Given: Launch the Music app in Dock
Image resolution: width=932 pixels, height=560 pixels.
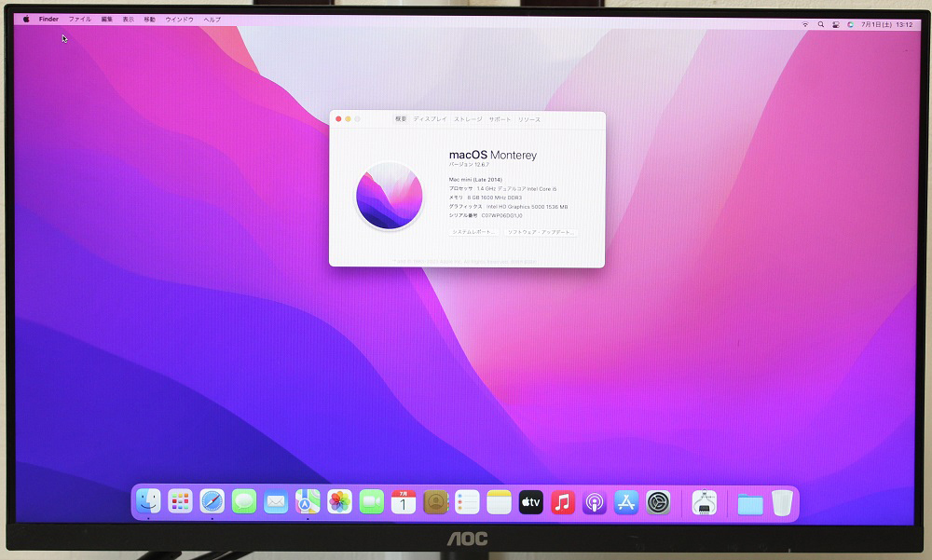Looking at the screenshot, I should 562,502.
